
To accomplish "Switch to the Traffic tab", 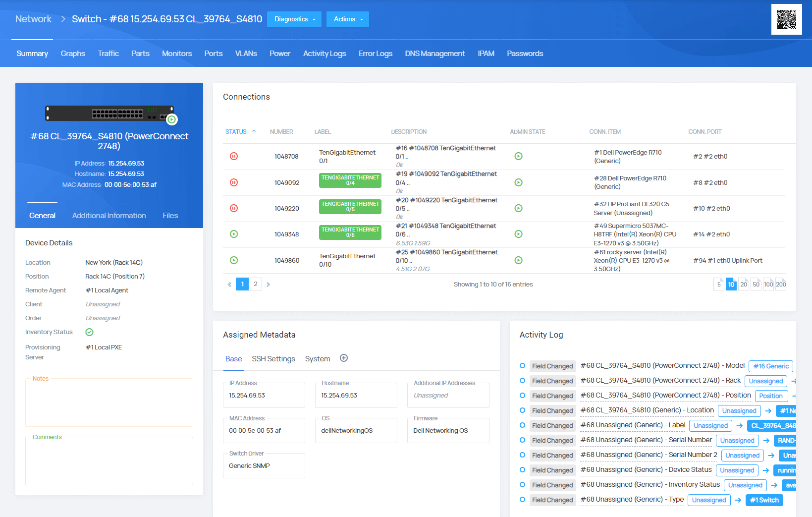I will 108,54.
